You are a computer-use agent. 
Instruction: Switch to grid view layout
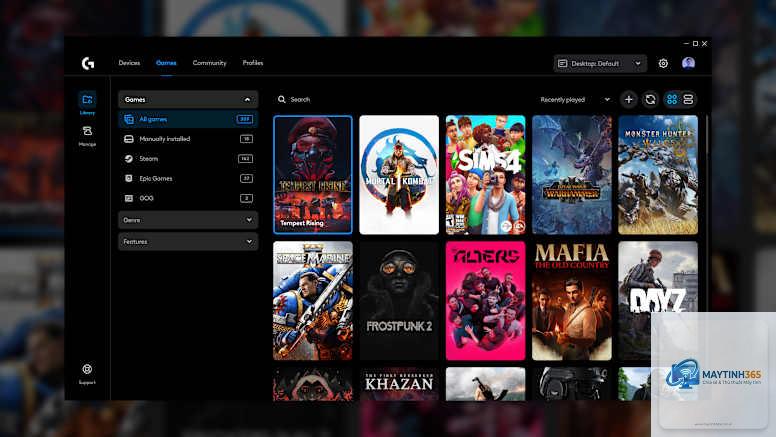(672, 99)
